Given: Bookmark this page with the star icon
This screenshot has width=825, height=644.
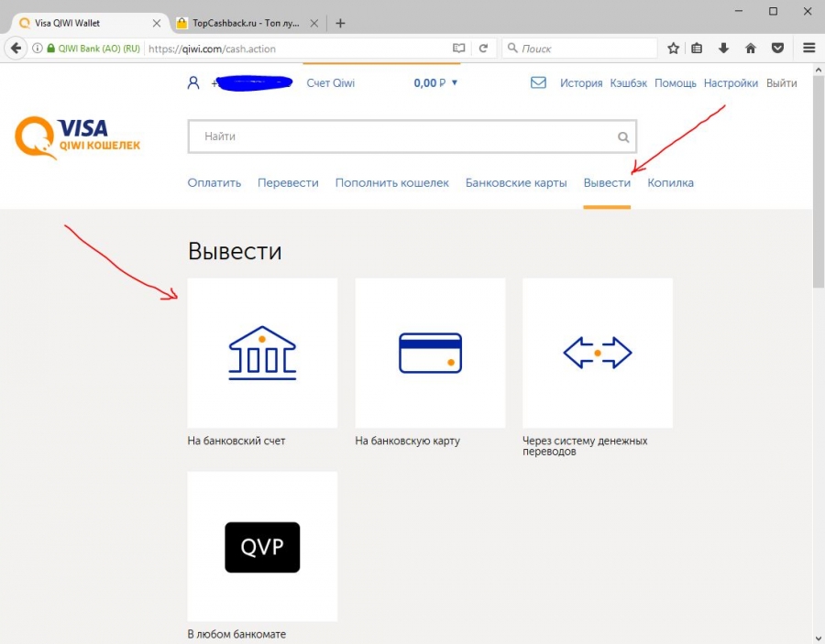Looking at the screenshot, I should tap(673, 49).
